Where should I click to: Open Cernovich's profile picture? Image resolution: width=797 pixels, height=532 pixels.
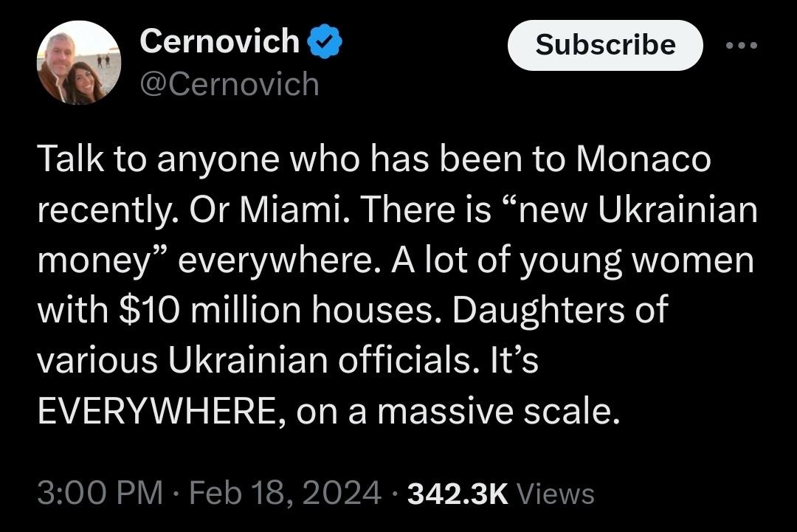pos(78,63)
